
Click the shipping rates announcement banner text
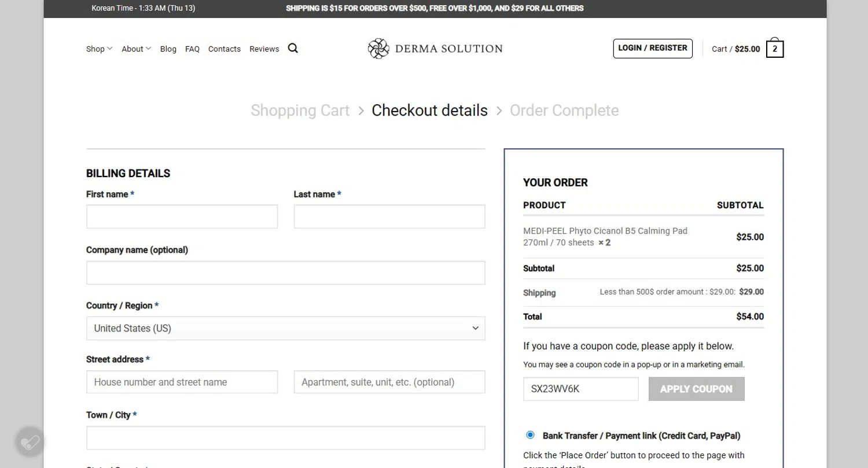point(435,8)
